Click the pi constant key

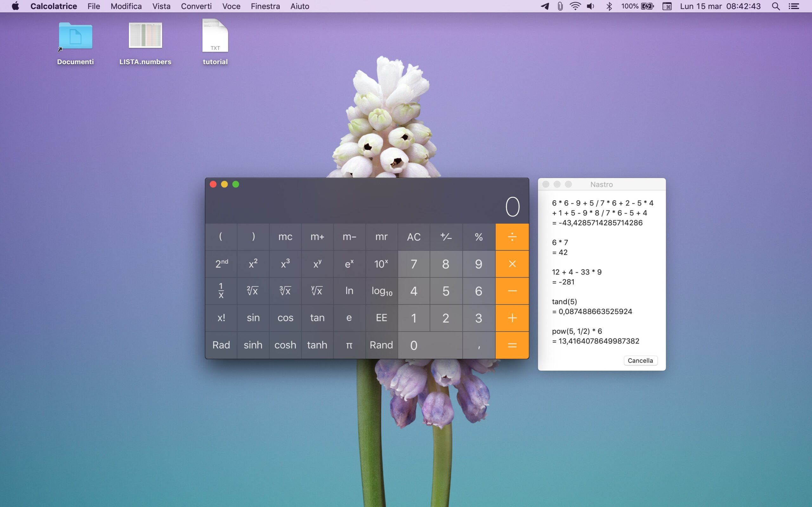tap(349, 345)
